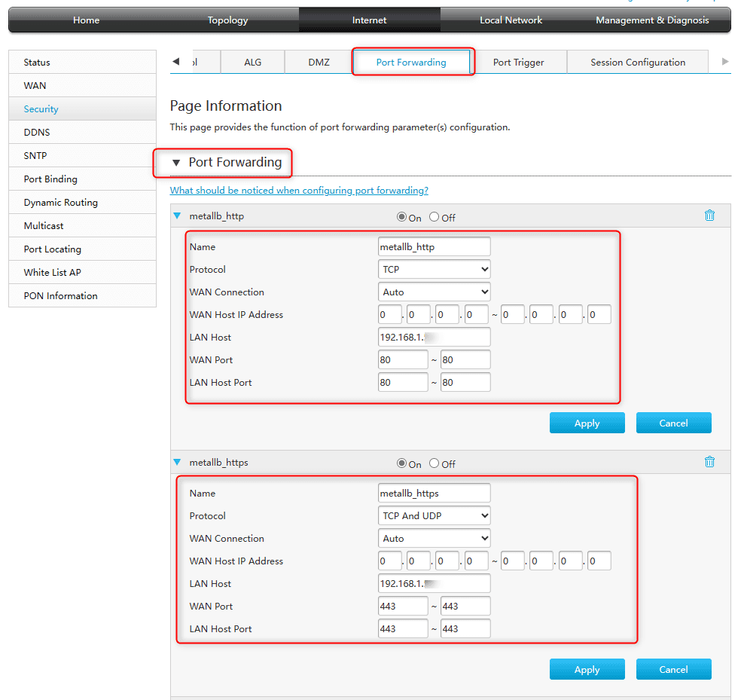The image size is (741, 700).
Task: Apply the metallb_http settings
Action: pos(587,423)
